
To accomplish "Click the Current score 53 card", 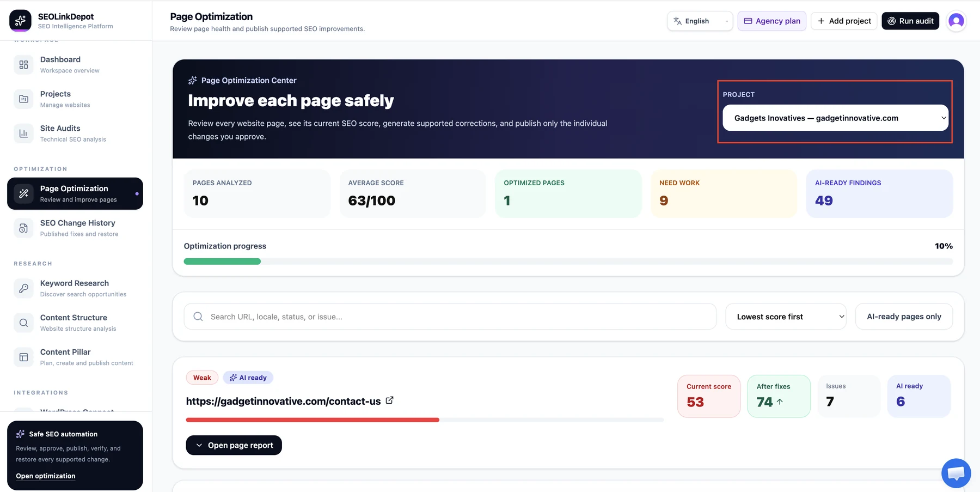I will (x=709, y=396).
